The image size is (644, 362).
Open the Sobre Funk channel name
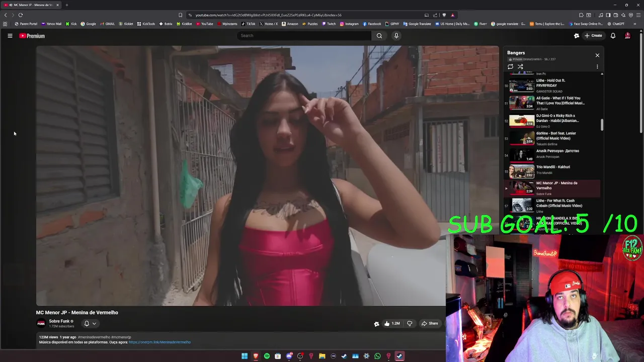59,321
